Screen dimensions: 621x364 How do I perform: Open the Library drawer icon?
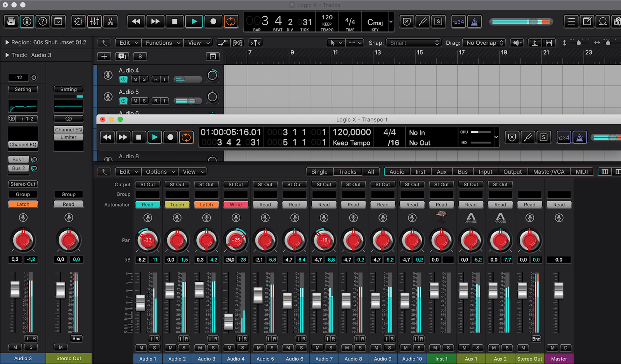[11, 22]
